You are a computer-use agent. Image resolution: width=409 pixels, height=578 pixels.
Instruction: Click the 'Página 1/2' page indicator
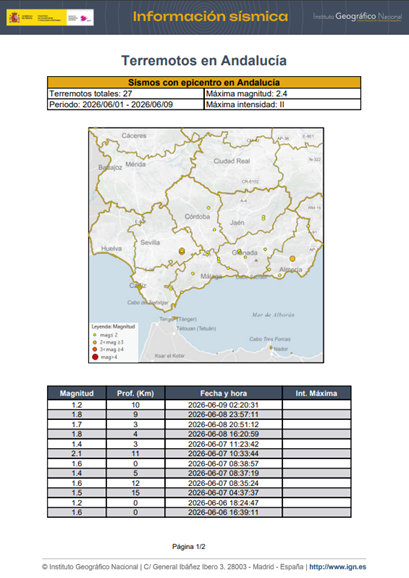click(189, 546)
